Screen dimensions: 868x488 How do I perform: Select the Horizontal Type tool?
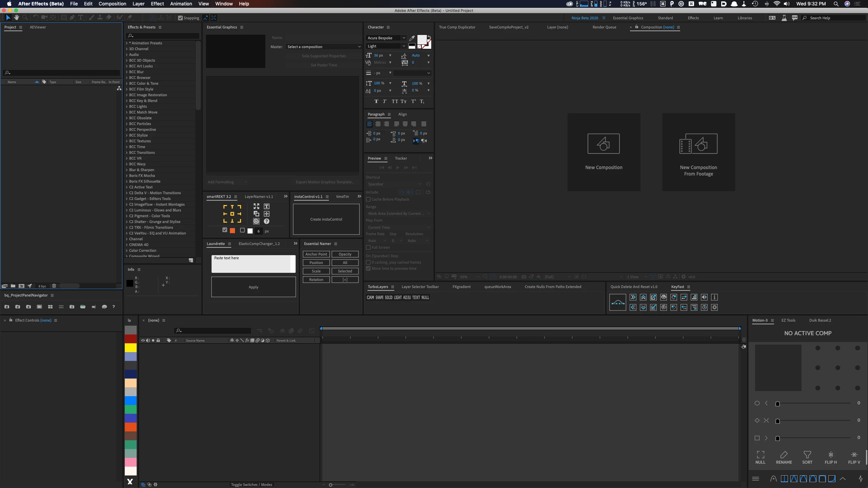pyautogui.click(x=81, y=18)
